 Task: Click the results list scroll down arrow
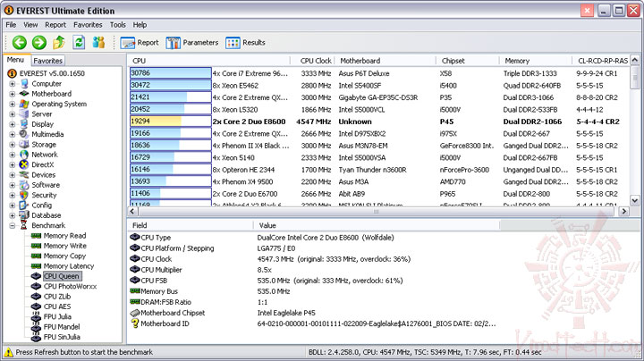click(635, 200)
